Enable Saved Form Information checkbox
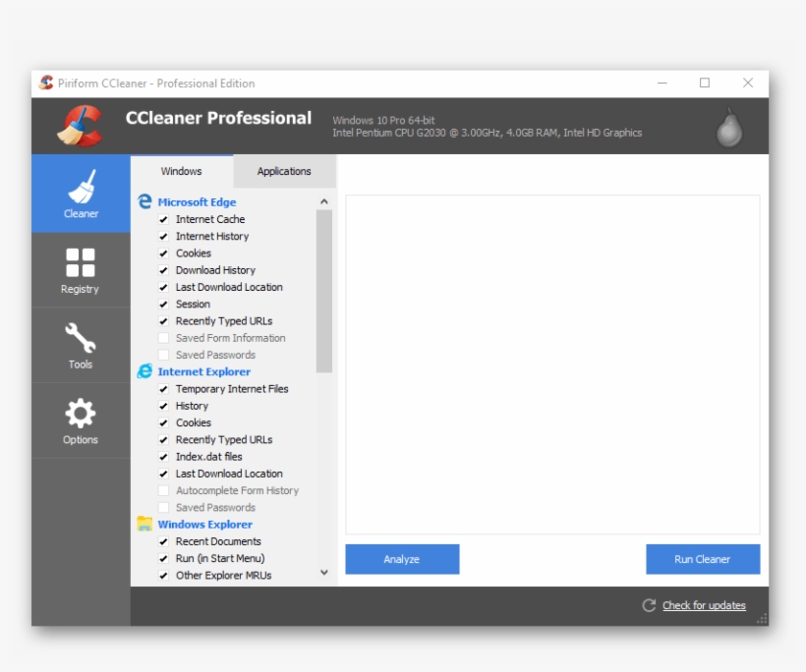The width and height of the screenshot is (806, 672). (x=163, y=338)
